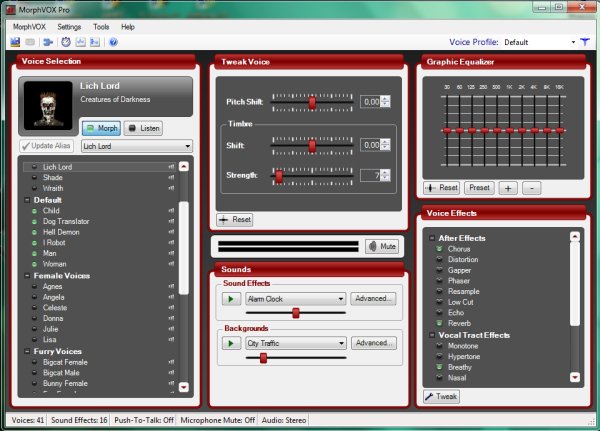
Task: Enable the Distortion after effect
Action: pyautogui.click(x=440, y=260)
